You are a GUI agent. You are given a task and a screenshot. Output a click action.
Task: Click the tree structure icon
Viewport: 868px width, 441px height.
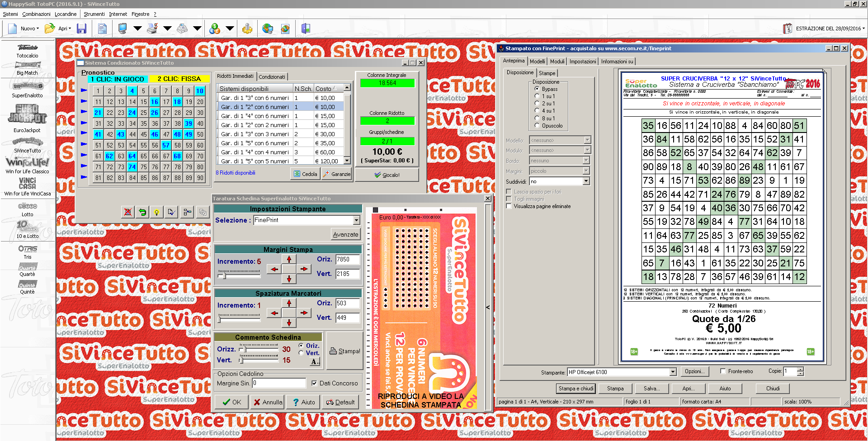[188, 212]
